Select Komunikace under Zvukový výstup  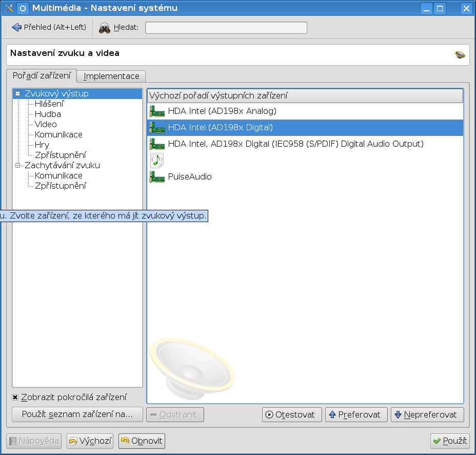coord(58,134)
